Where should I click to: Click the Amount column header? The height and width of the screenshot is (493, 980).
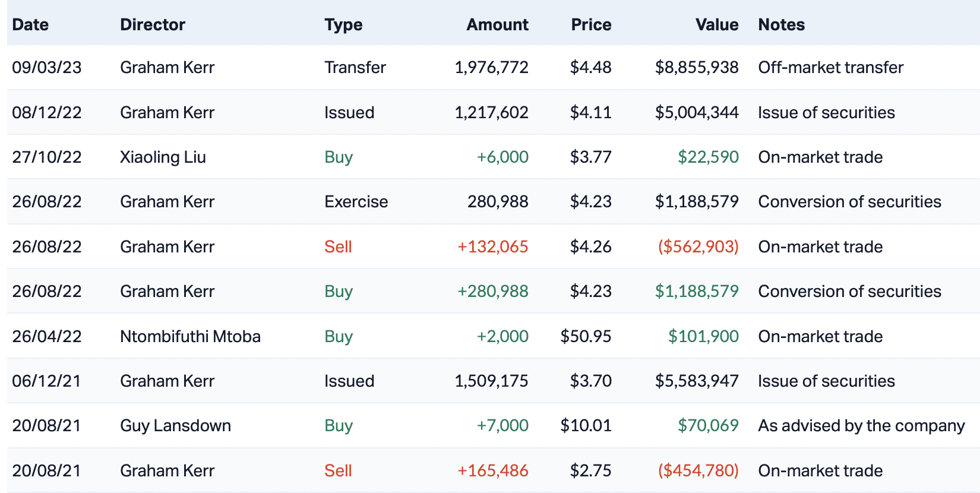(497, 24)
